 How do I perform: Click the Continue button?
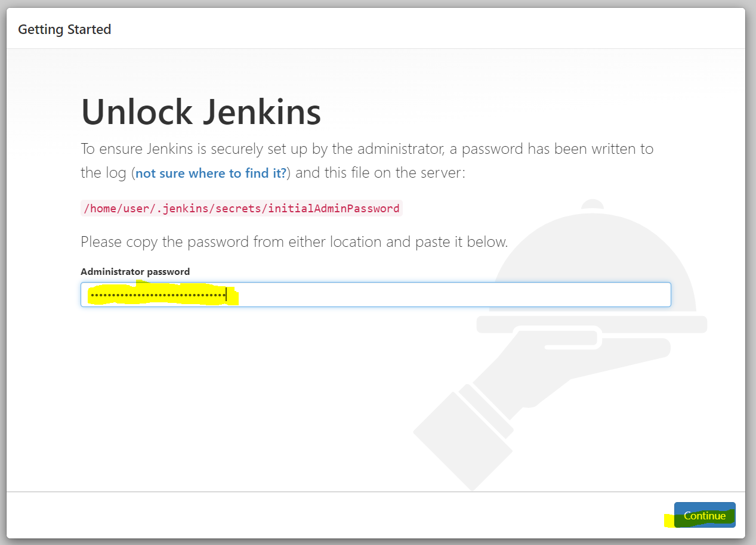(x=705, y=515)
